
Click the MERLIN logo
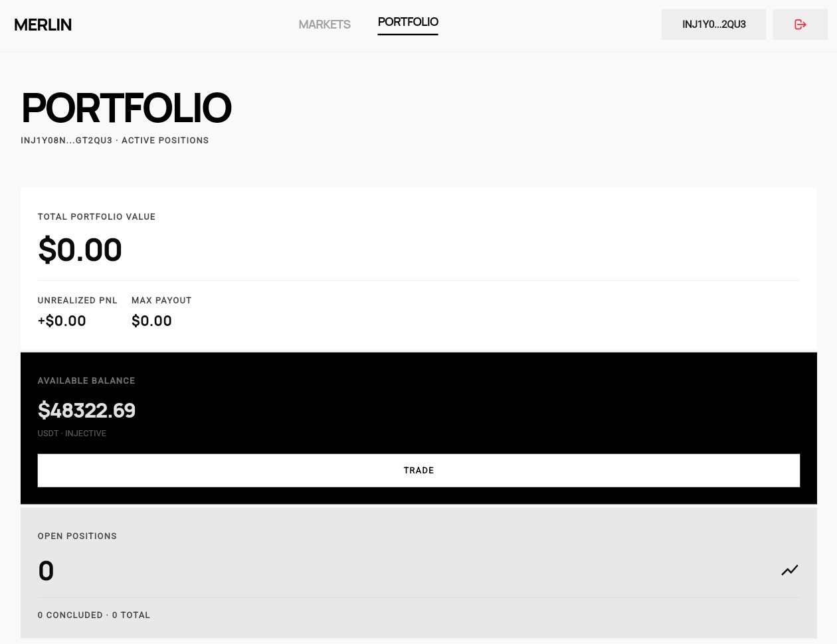coord(43,25)
